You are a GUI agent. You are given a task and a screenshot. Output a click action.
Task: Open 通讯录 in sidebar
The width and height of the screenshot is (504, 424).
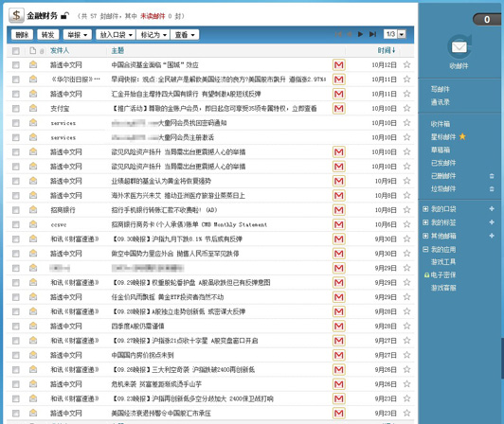pos(440,102)
